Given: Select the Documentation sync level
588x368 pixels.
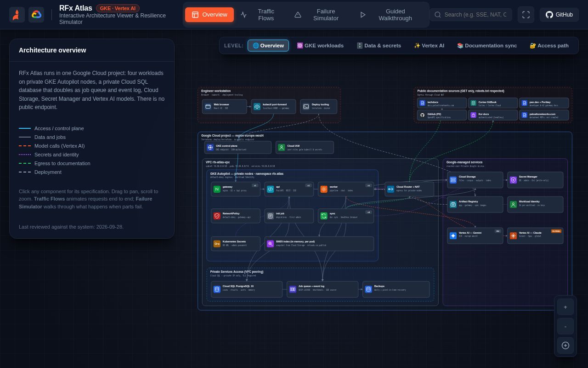Looking at the screenshot, I should coord(487,46).
